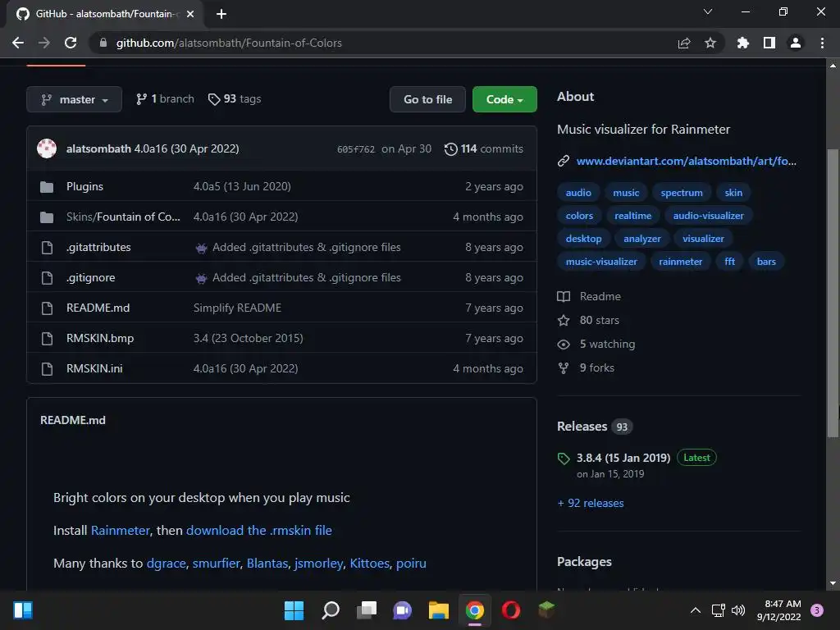Launch File Explorer from the taskbar

pos(439,610)
